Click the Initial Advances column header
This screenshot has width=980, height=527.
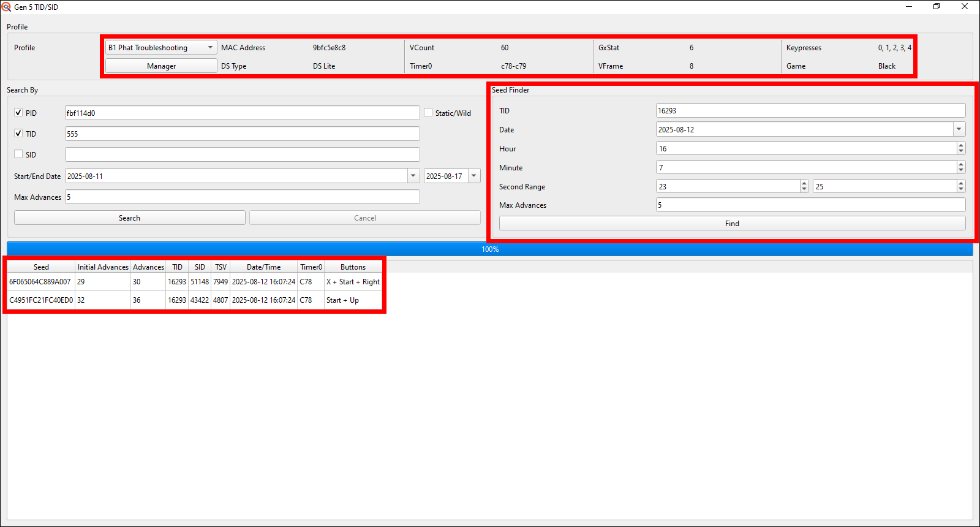pyautogui.click(x=103, y=267)
